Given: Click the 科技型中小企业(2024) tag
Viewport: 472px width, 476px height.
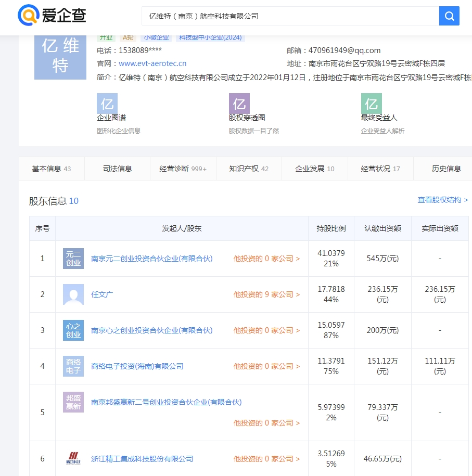Looking at the screenshot, I should point(210,38).
